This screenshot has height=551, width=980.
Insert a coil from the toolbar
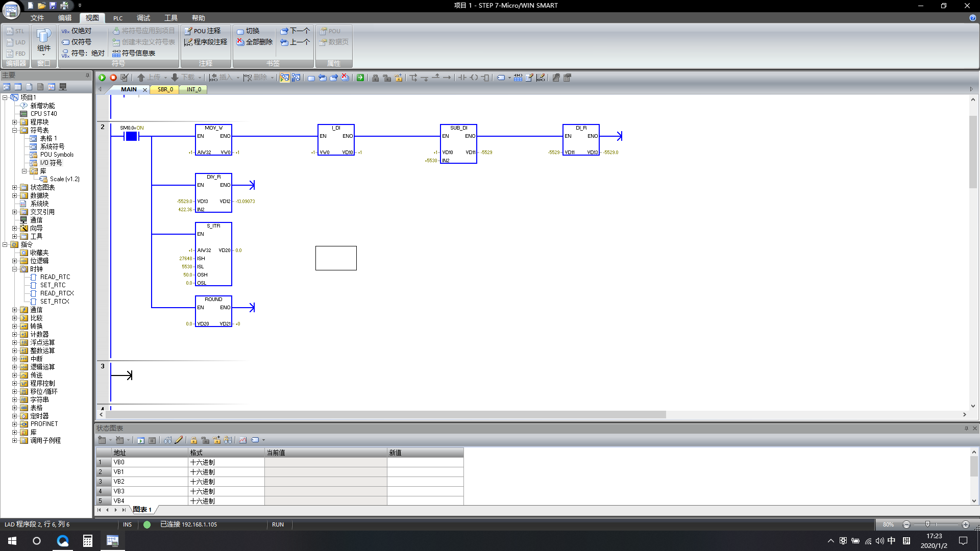click(474, 78)
